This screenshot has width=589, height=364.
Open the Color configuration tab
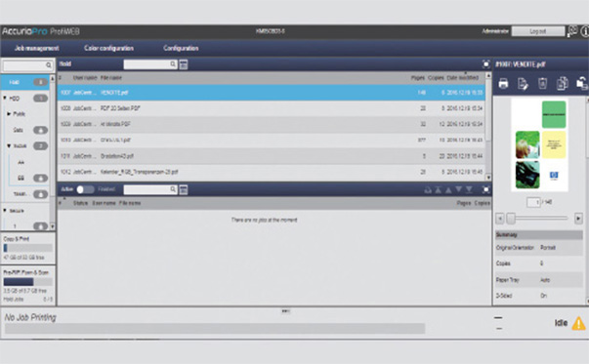click(x=109, y=48)
